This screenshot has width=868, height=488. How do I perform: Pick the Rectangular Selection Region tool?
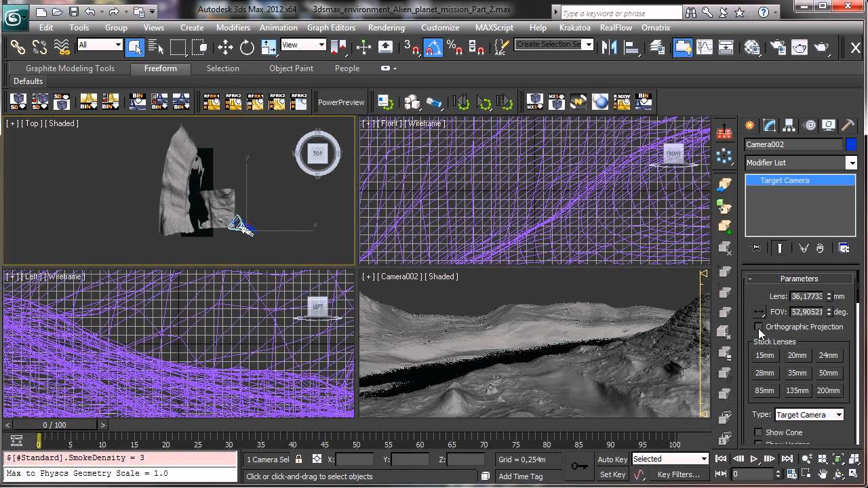point(178,47)
